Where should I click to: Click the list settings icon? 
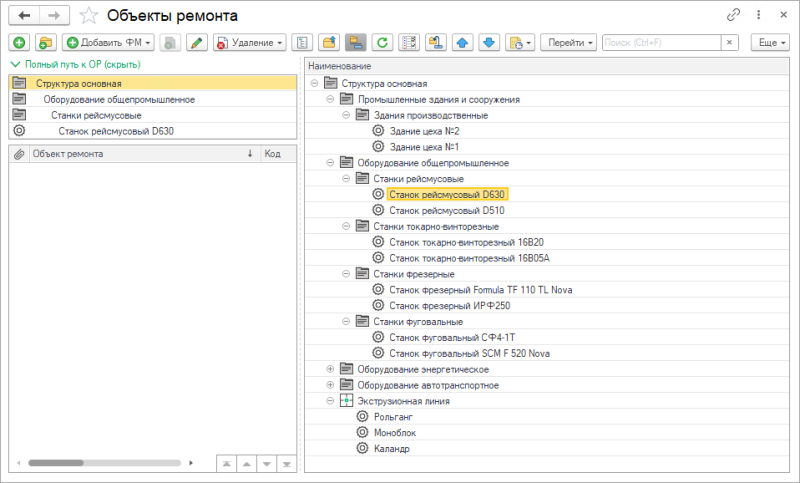click(409, 42)
